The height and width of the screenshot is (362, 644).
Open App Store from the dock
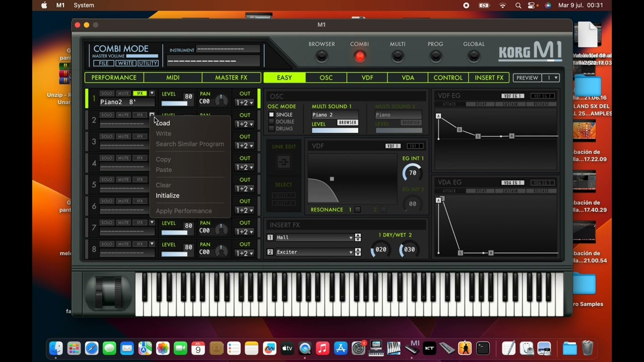coord(341,348)
